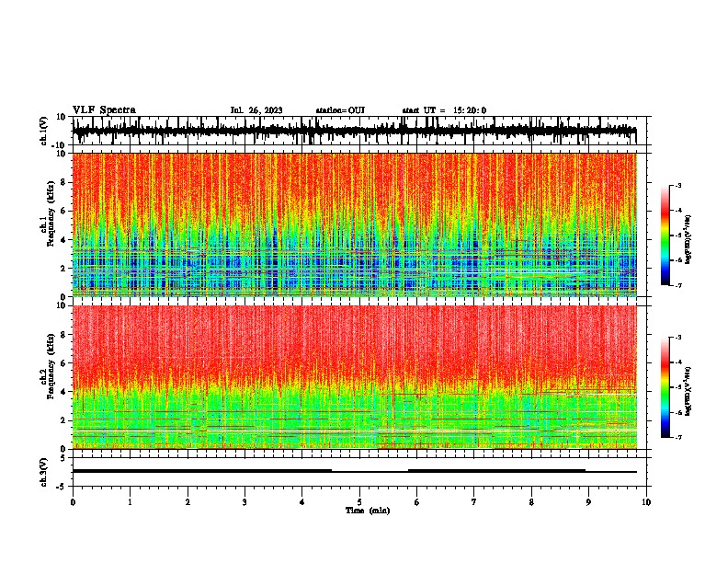Click the 'station=OUJ' header label
Screen dimensions: 728x563
point(340,110)
